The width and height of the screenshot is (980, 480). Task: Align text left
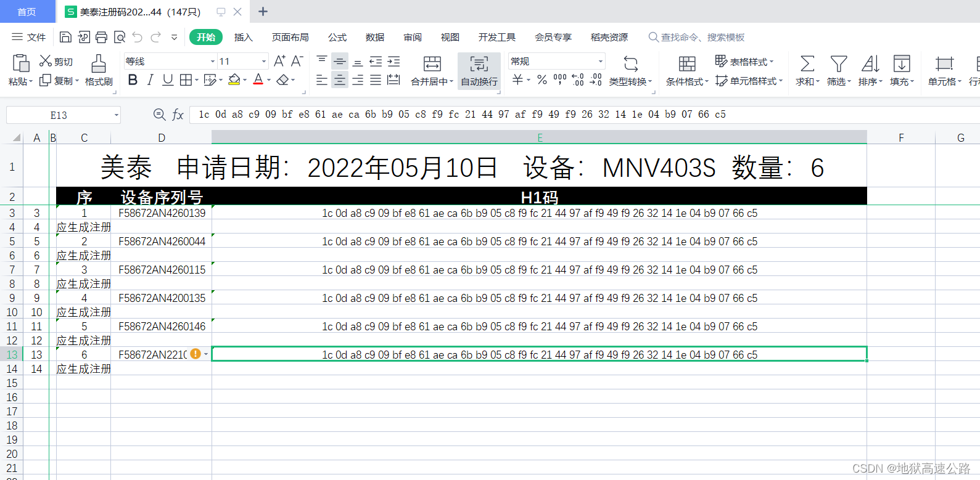322,80
